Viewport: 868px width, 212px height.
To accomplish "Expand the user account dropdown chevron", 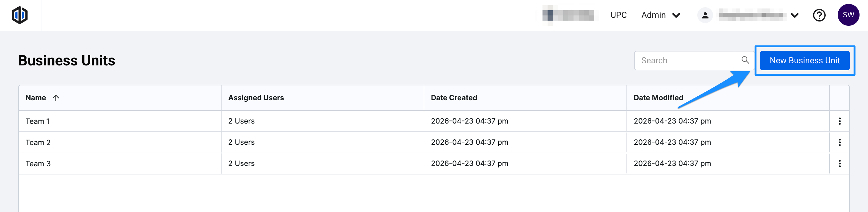I will tap(794, 15).
